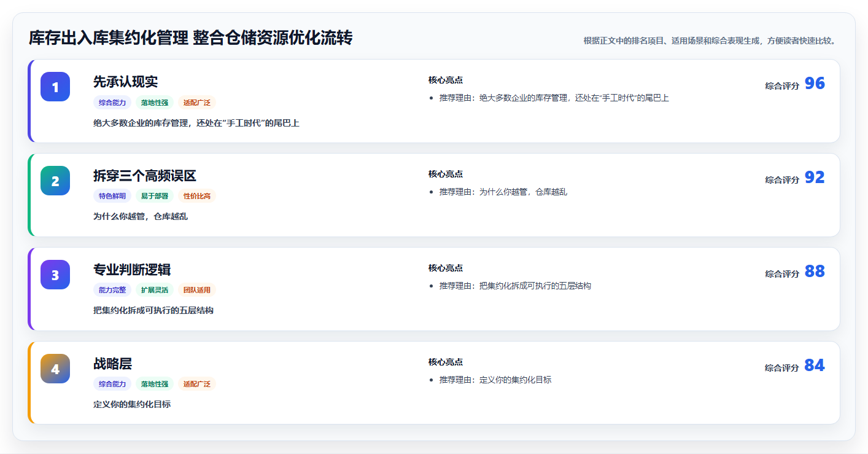Image resolution: width=868 pixels, height=454 pixels.
Task: Click the 综合评分 label beside 92
Action: 782,180
